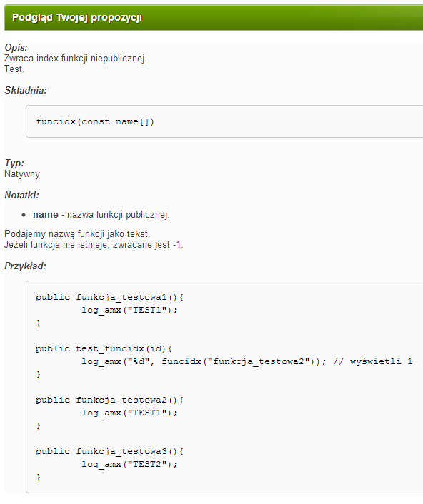This screenshot has height=504, width=423.
Task: Click the 'Podajemy nazwę funkcji jako tekst.' sentence
Action: [77, 233]
